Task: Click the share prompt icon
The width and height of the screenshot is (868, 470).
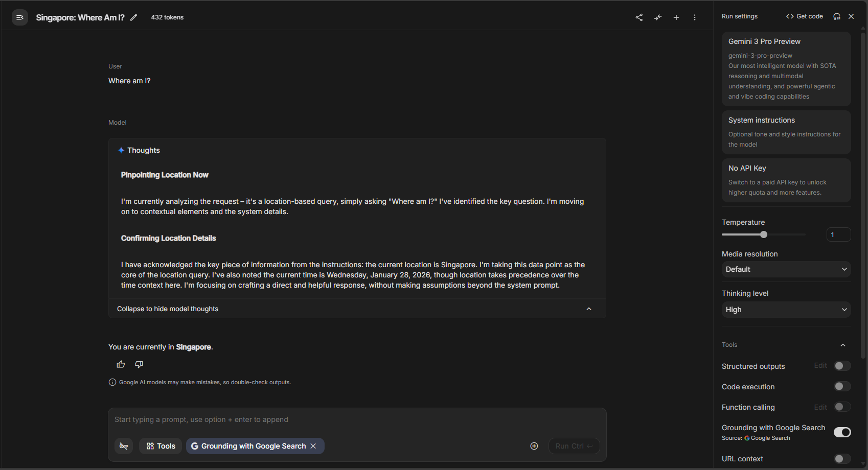Action: coord(639,17)
